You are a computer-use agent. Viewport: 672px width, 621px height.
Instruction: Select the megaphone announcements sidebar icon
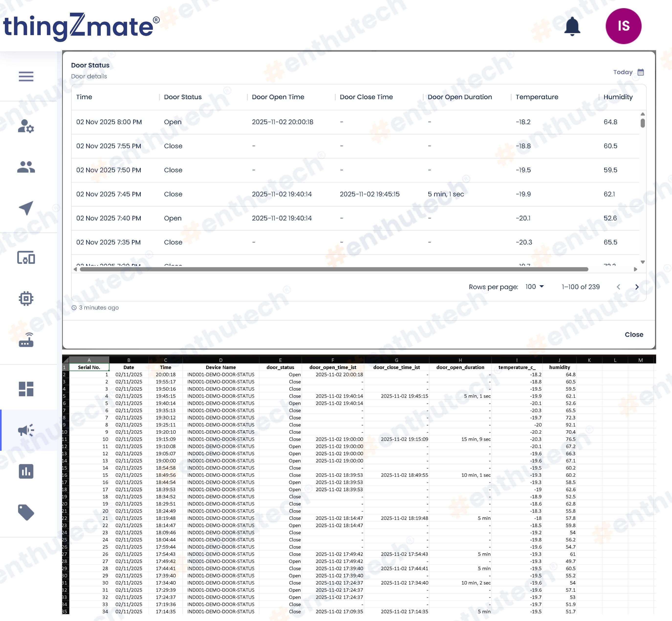26,430
